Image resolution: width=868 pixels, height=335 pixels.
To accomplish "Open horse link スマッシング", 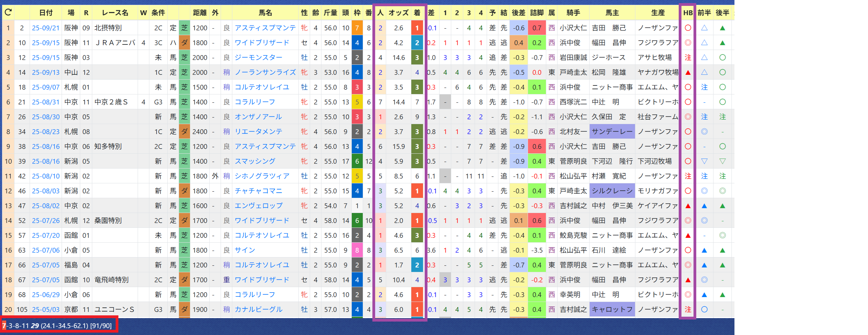I will pyautogui.click(x=255, y=161).
